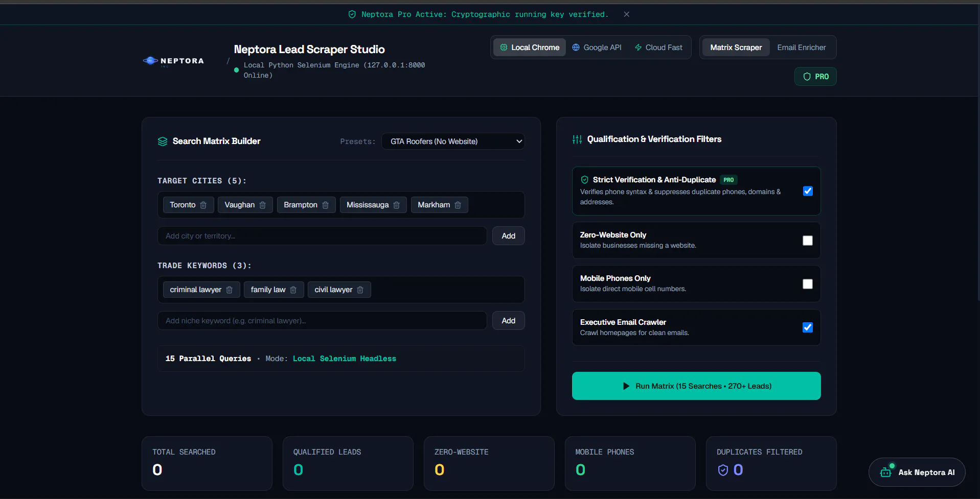Click the green online status dot
The image size is (980, 499).
(x=236, y=70)
